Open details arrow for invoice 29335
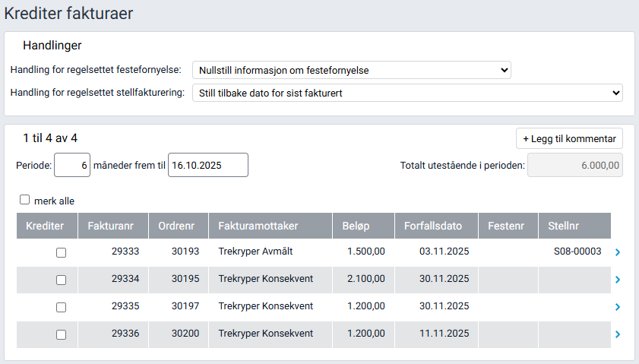The width and height of the screenshot is (639, 364). point(618,307)
